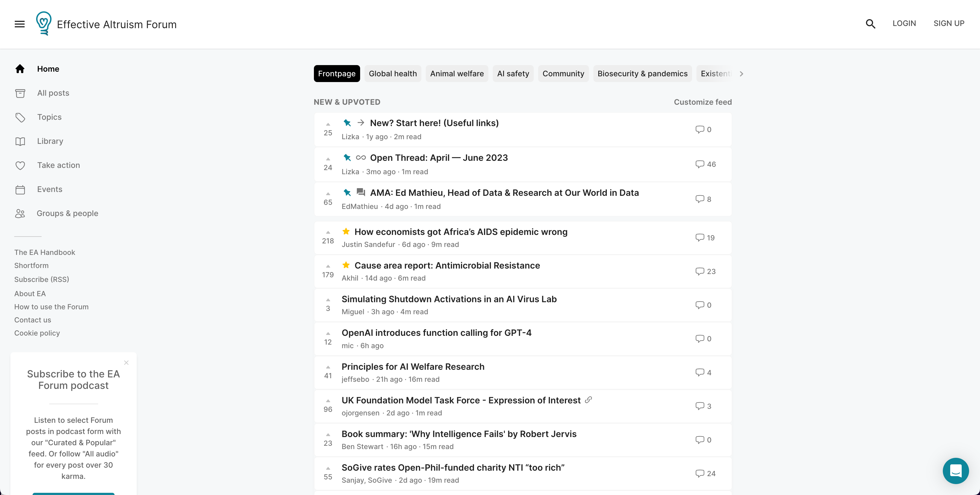Upvote 'How economists got Africa's AIDS' post
Image resolution: width=980 pixels, height=495 pixels.
pyautogui.click(x=328, y=232)
